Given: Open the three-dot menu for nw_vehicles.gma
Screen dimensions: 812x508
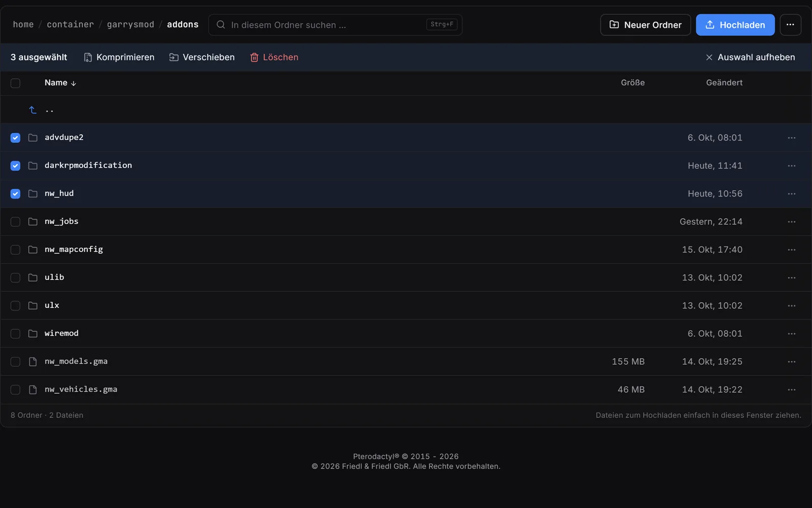Looking at the screenshot, I should click(x=791, y=389).
